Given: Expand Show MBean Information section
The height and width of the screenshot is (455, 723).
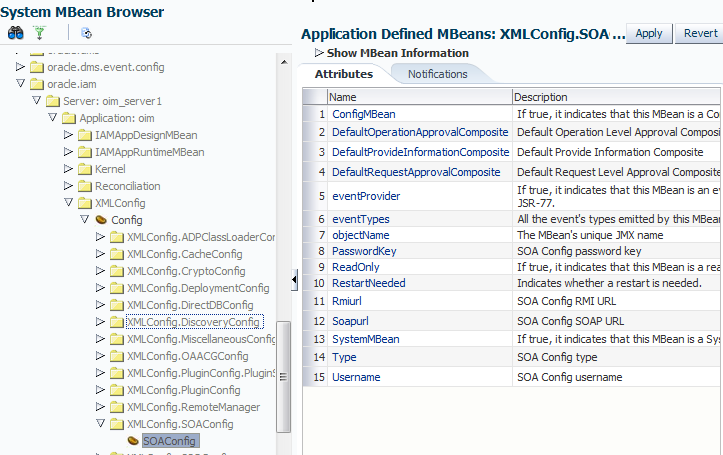Looking at the screenshot, I should pyautogui.click(x=319, y=53).
